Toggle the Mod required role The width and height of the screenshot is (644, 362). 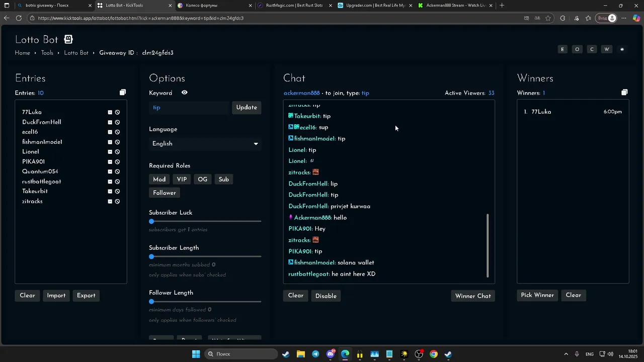[x=159, y=179]
